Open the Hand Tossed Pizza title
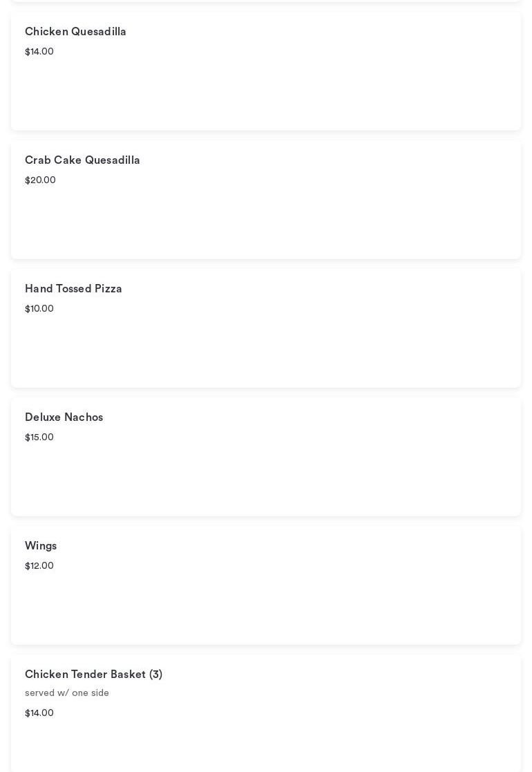The width and height of the screenshot is (532, 772). 73,289
